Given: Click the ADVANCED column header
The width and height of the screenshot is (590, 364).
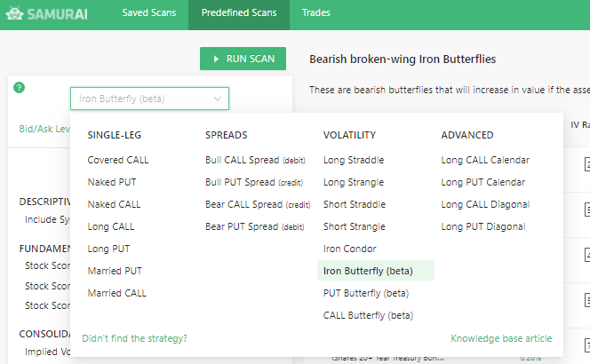Looking at the screenshot, I should (467, 135).
